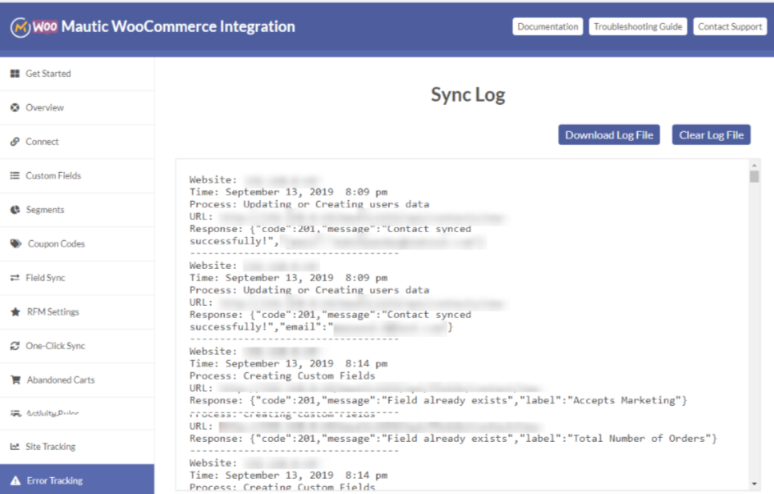Click the Connect link icon

coord(15,142)
